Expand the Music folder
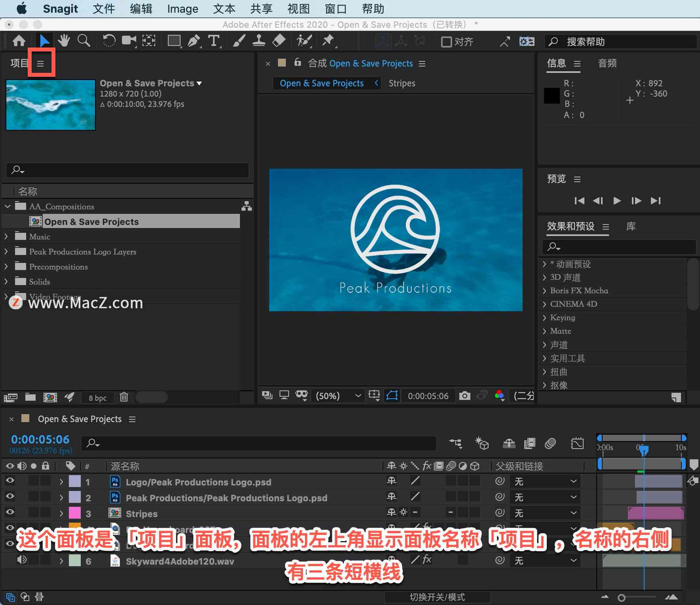 6,236
